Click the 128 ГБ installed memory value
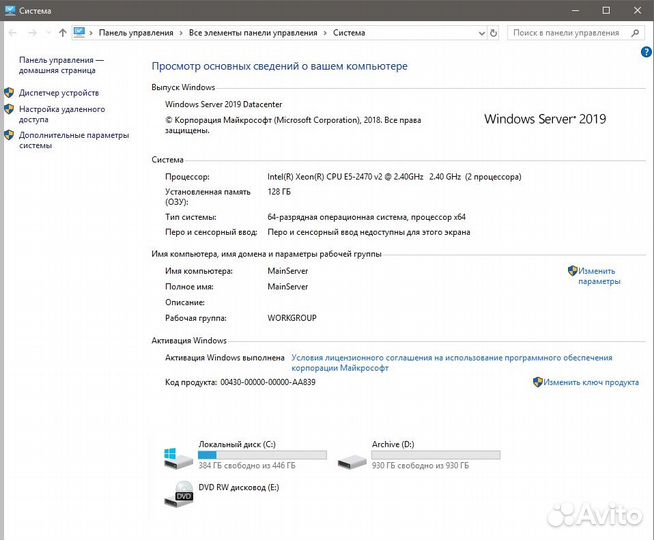 click(x=279, y=192)
